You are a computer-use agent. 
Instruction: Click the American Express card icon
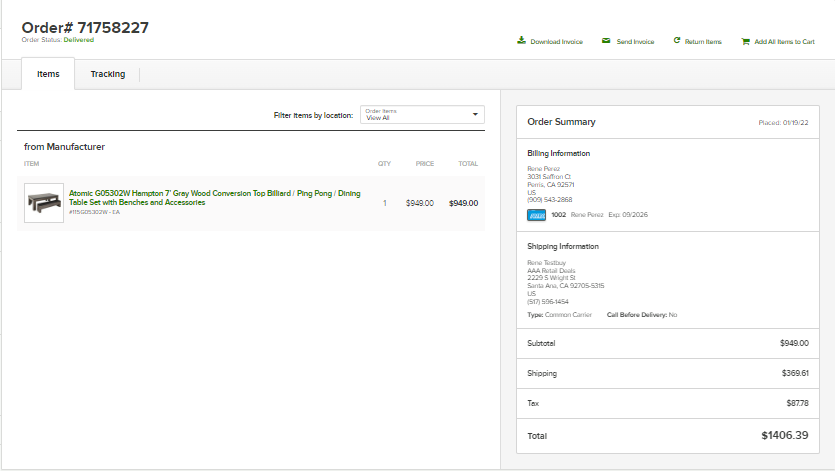[536, 215]
